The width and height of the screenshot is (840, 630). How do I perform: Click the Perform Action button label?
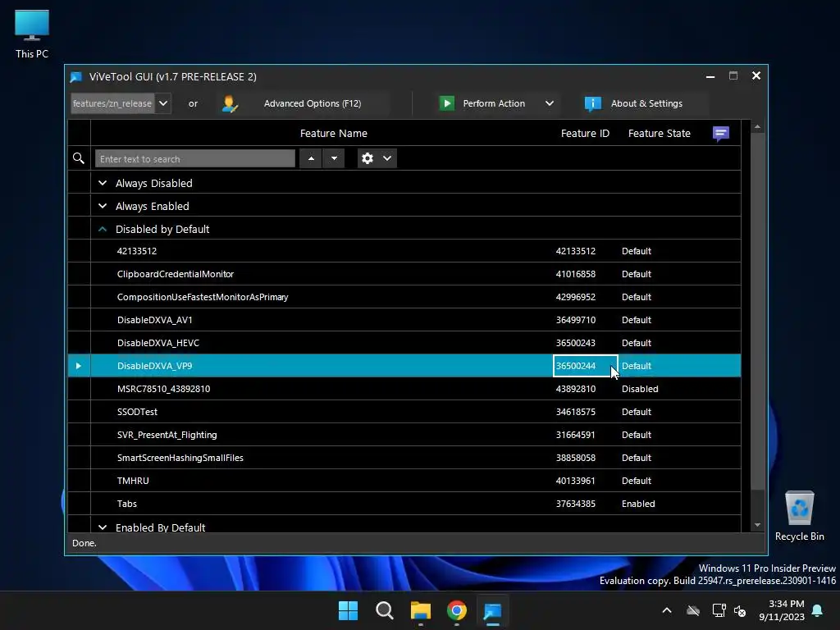[x=494, y=103]
